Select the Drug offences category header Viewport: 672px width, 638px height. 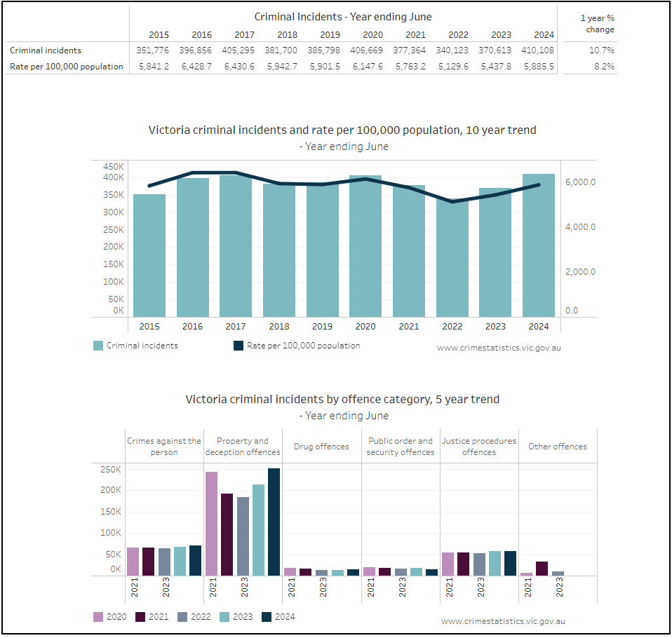click(x=321, y=447)
